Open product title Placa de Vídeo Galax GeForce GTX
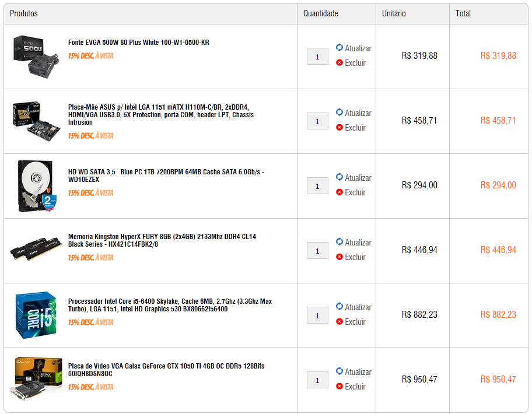Image resolution: width=532 pixels, height=414 pixels. tap(166, 370)
